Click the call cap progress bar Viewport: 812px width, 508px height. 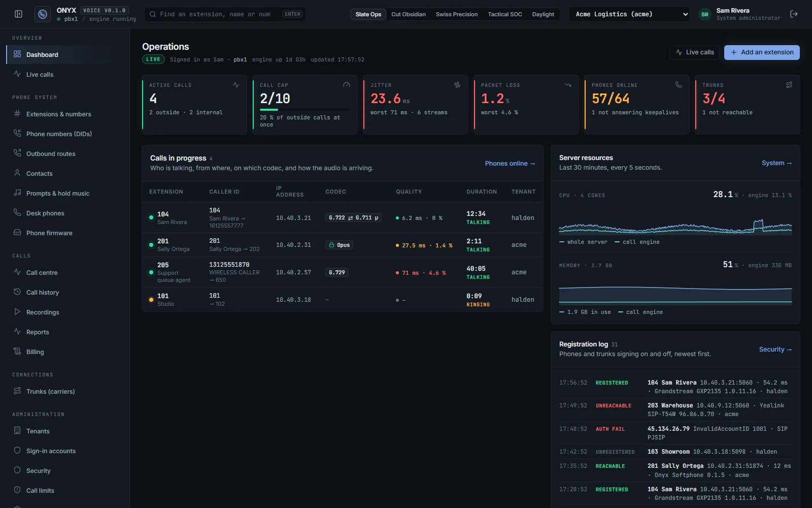305,109
